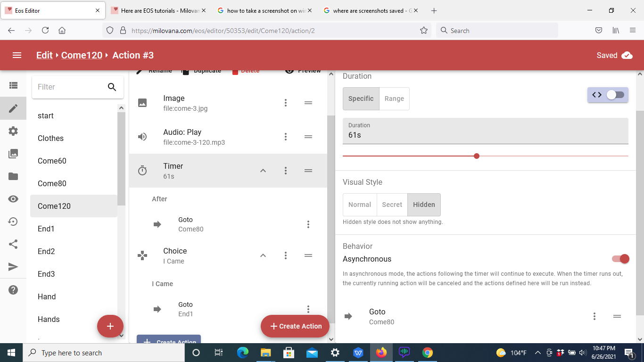Toggle the code expression switch for Duration
The height and width of the screenshot is (362, 644).
pos(615,95)
